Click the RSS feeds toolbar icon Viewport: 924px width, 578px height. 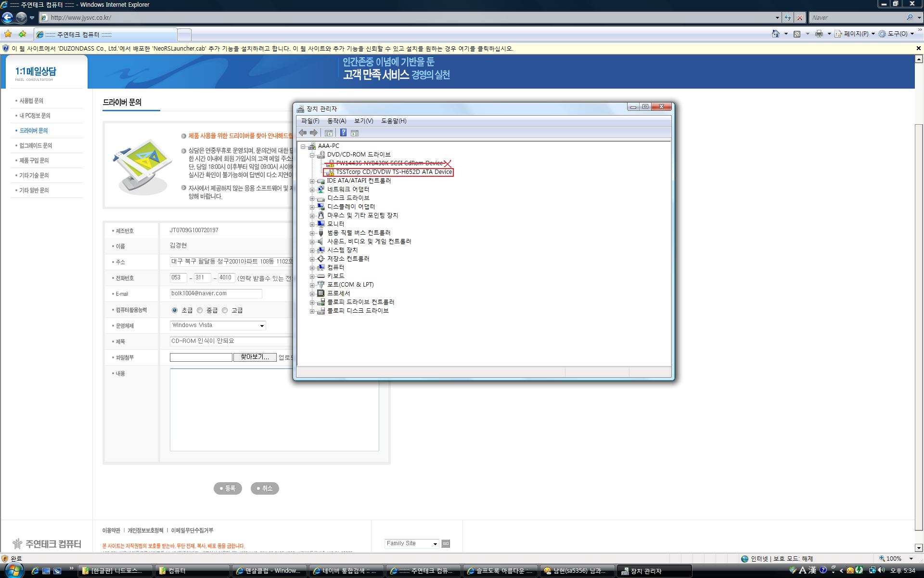[797, 34]
